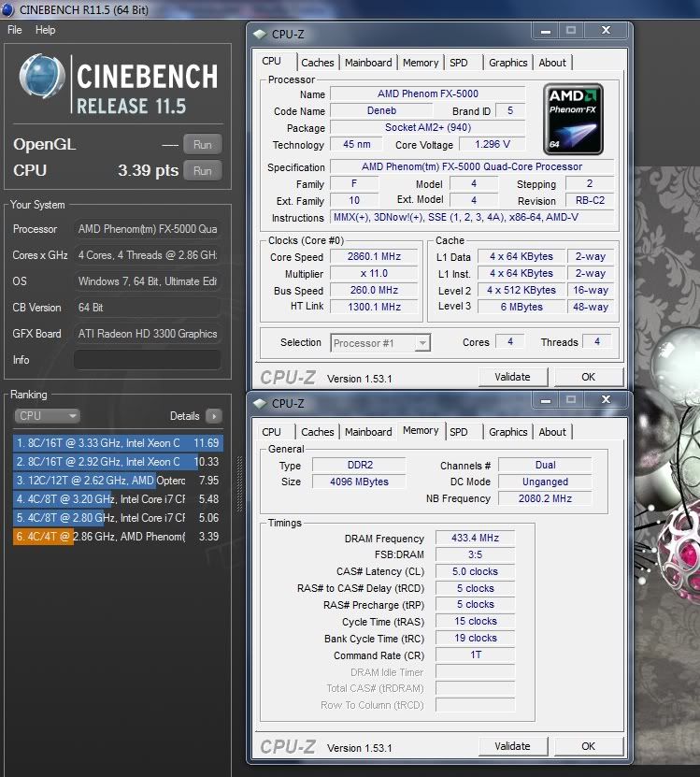Select ranking row 1 Intel Xeon 11.69
Image resolution: width=700 pixels, height=777 pixels.
click(118, 443)
